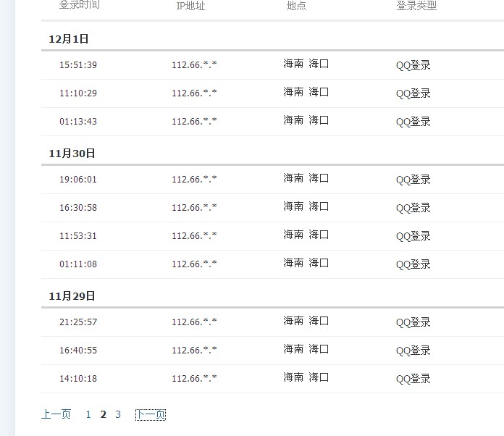Viewport: 504px width, 436px height.
Task: Select the 11:53:31 login entry
Action: point(272,236)
